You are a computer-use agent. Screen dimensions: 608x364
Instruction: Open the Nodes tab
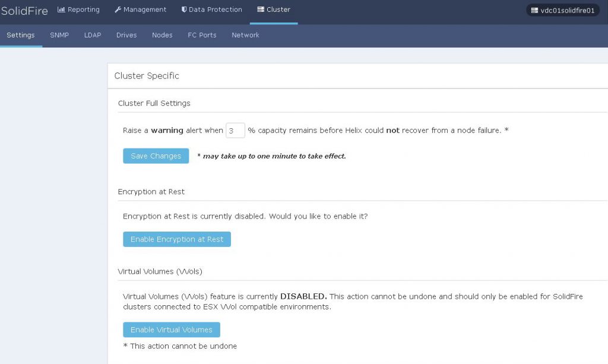(x=161, y=35)
